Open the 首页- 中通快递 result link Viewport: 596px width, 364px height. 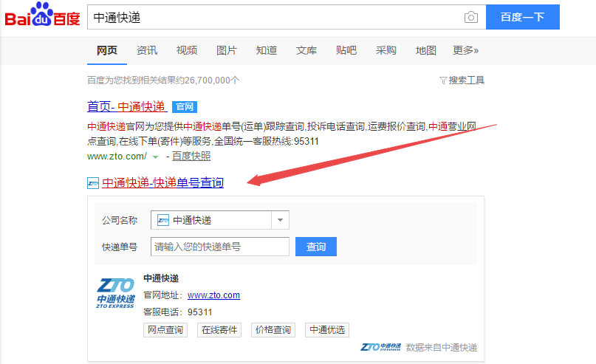(x=127, y=106)
